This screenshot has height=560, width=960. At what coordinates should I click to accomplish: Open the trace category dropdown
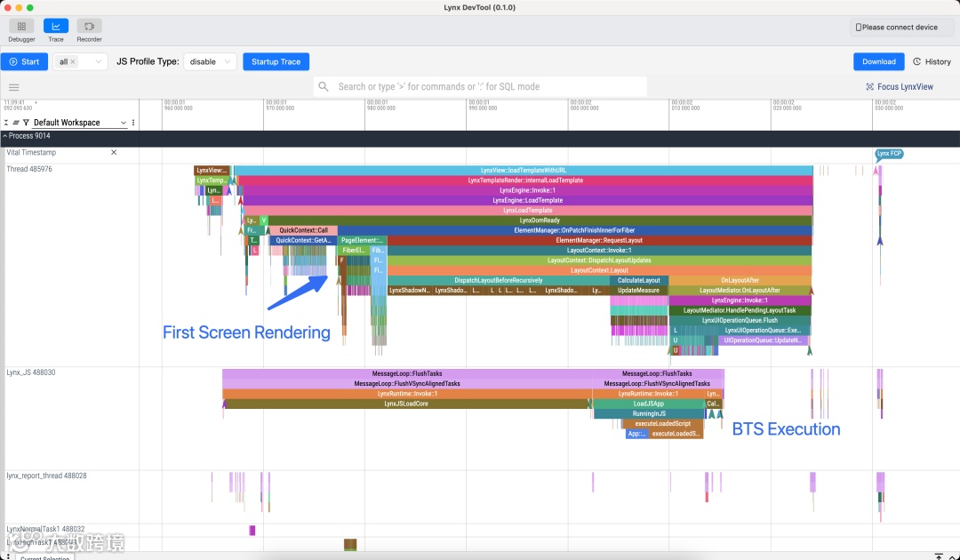[98, 62]
